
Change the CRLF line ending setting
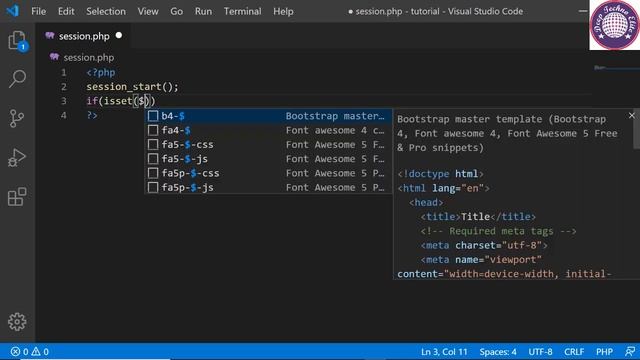pos(574,351)
